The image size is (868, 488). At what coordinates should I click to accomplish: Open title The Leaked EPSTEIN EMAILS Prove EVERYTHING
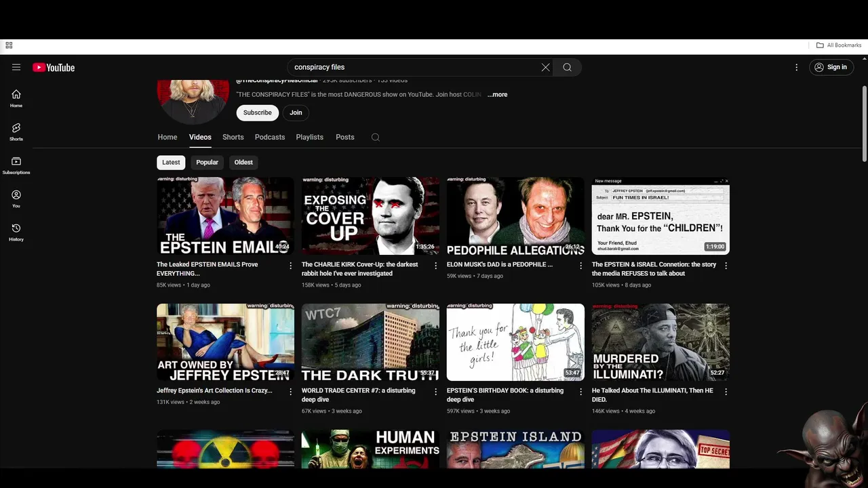point(208,269)
